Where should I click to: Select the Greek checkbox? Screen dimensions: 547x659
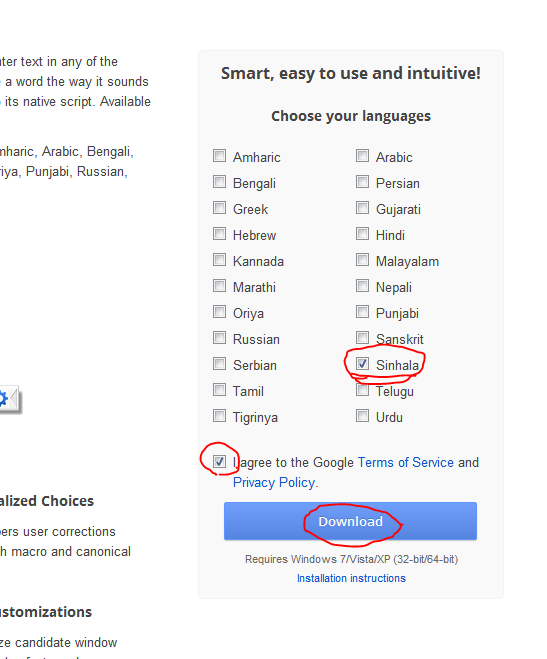(219, 208)
